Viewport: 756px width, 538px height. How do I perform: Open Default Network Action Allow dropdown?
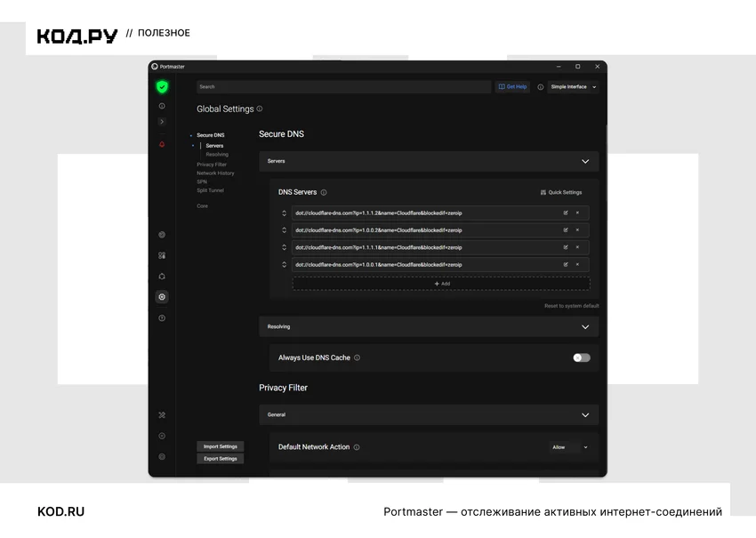[569, 447]
